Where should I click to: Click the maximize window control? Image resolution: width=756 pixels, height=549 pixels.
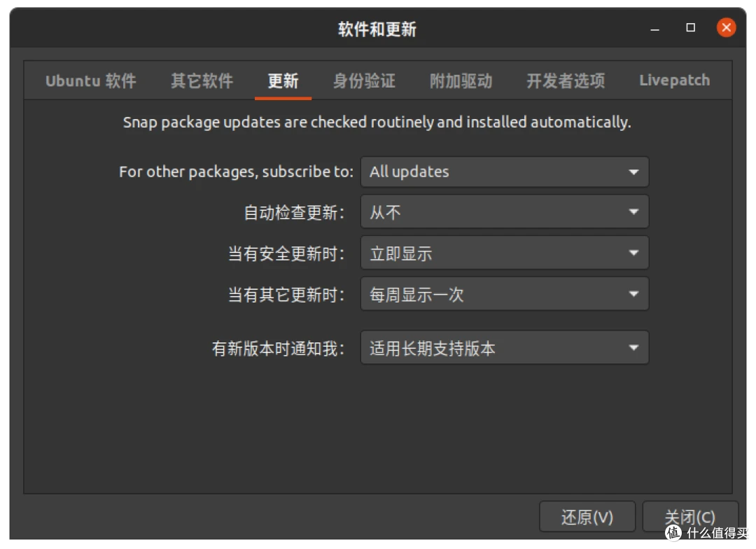[690, 27]
